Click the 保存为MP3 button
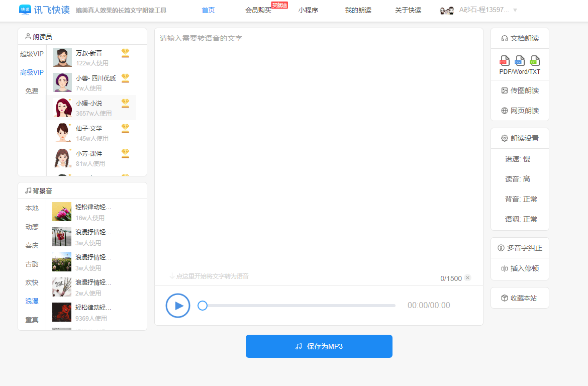 click(319, 346)
